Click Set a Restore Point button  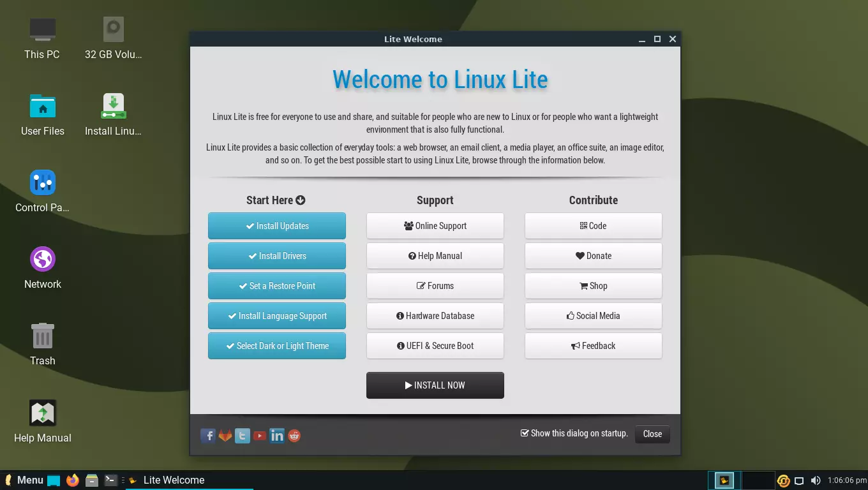(277, 286)
